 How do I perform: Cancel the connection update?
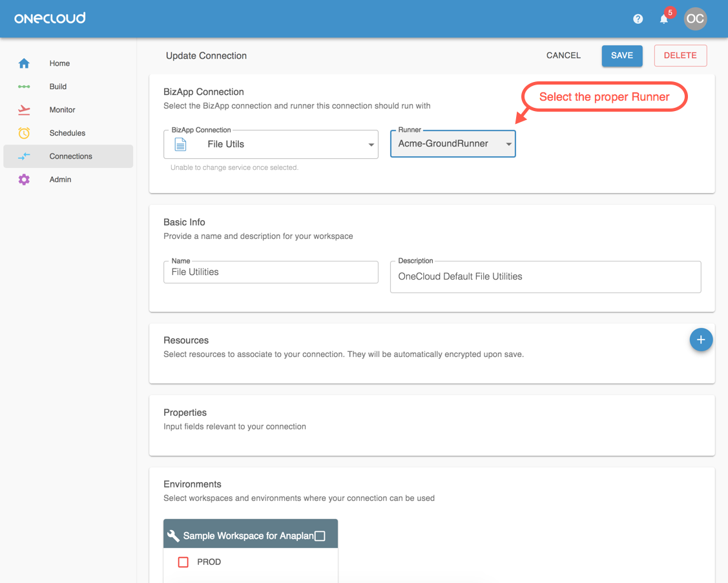(563, 56)
